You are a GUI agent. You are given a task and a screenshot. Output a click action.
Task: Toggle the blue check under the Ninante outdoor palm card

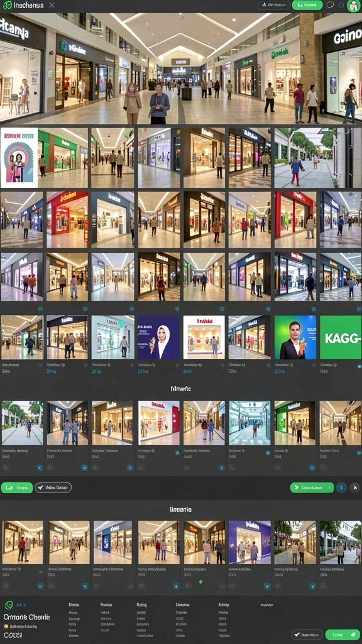point(40,467)
